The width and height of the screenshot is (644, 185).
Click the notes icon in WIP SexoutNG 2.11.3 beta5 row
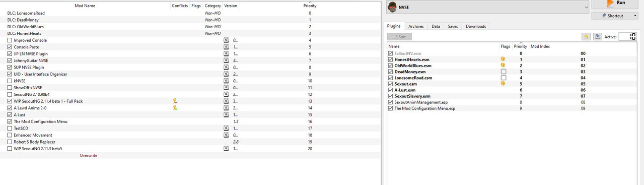tap(227, 149)
